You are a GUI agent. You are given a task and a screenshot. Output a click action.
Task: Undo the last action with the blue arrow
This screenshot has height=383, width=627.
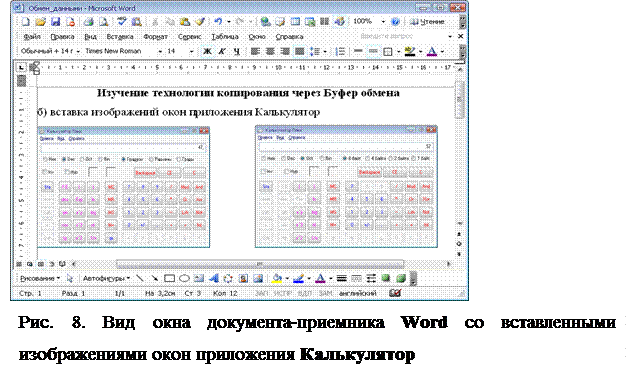(218, 22)
